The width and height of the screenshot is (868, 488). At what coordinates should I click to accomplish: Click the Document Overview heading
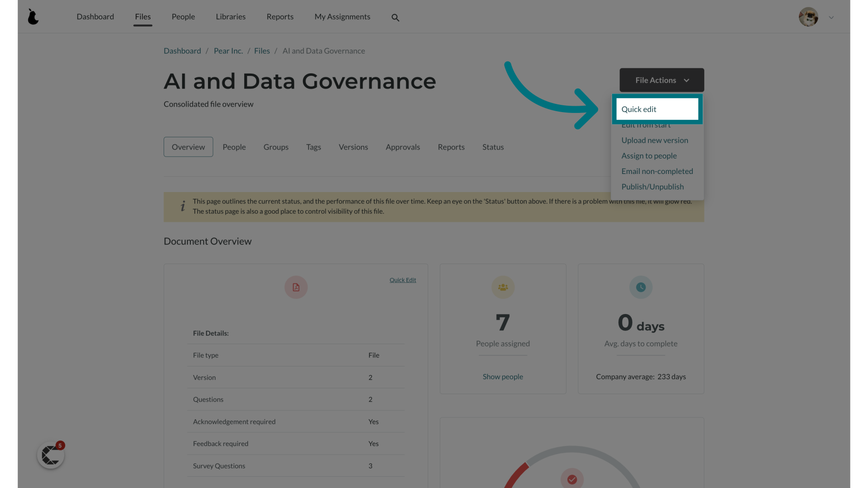click(208, 241)
